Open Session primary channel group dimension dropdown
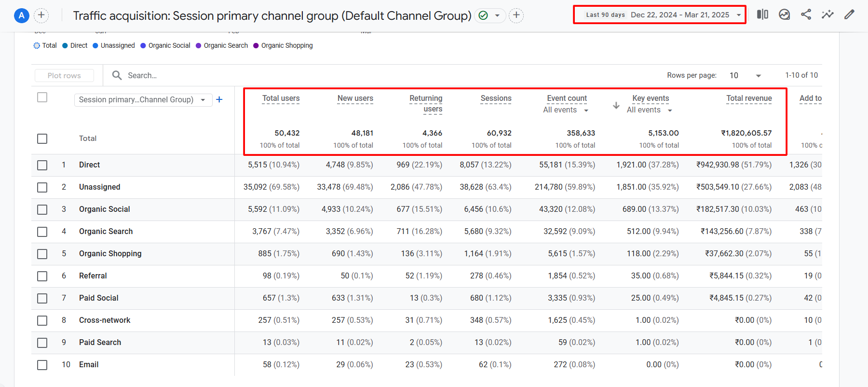 click(x=143, y=100)
